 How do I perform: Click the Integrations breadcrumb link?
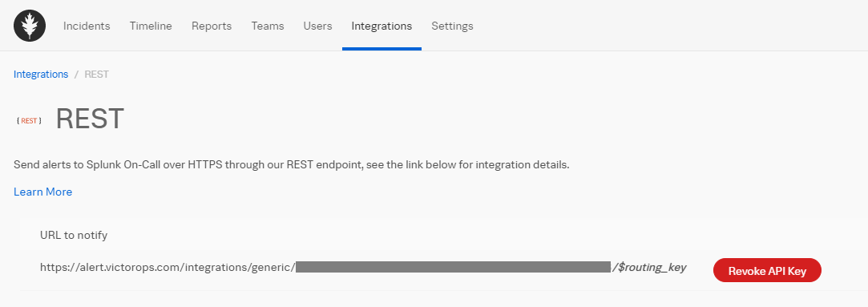pos(41,74)
